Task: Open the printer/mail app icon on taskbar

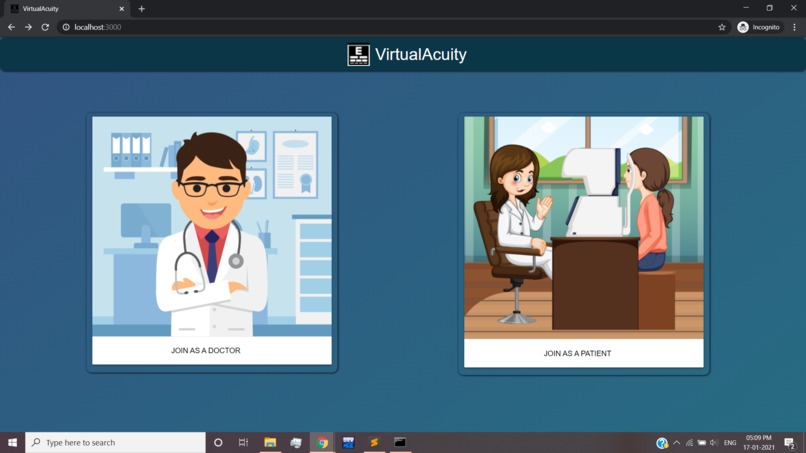Action: 296,443
